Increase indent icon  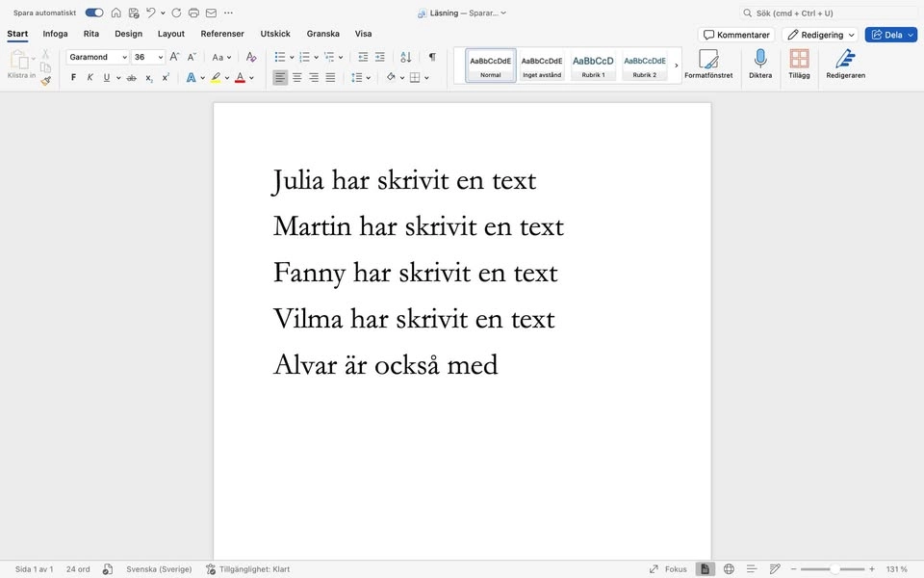380,57
